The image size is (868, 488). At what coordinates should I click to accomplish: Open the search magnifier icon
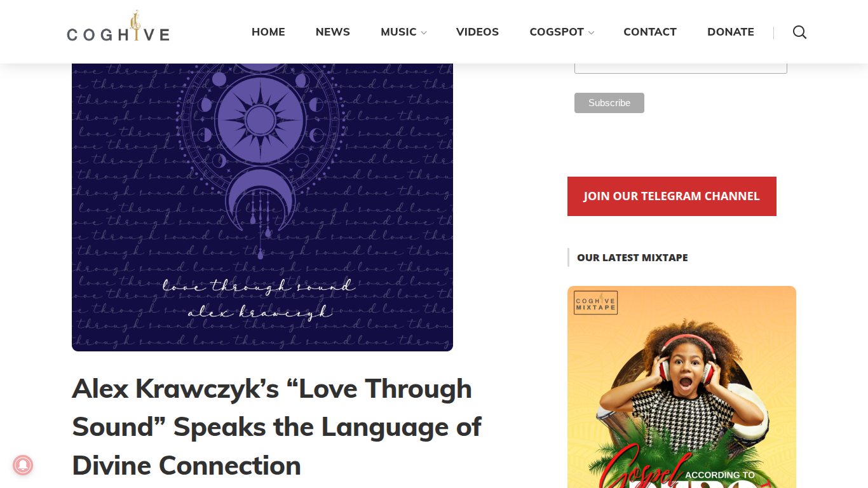(799, 32)
